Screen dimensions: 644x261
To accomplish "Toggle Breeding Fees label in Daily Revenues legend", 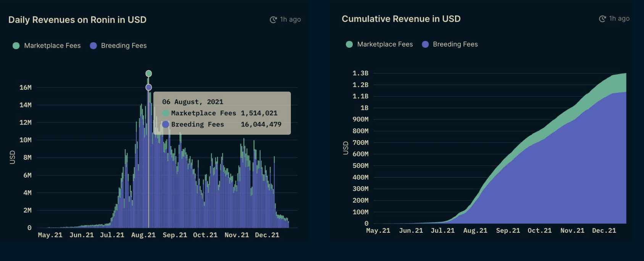I will pos(124,45).
